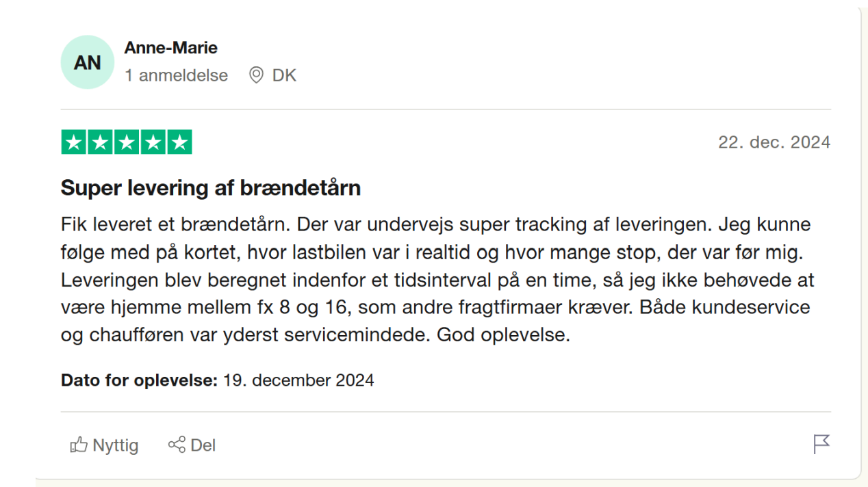
Task: Click the third (middle) green rating star
Action: tap(127, 142)
